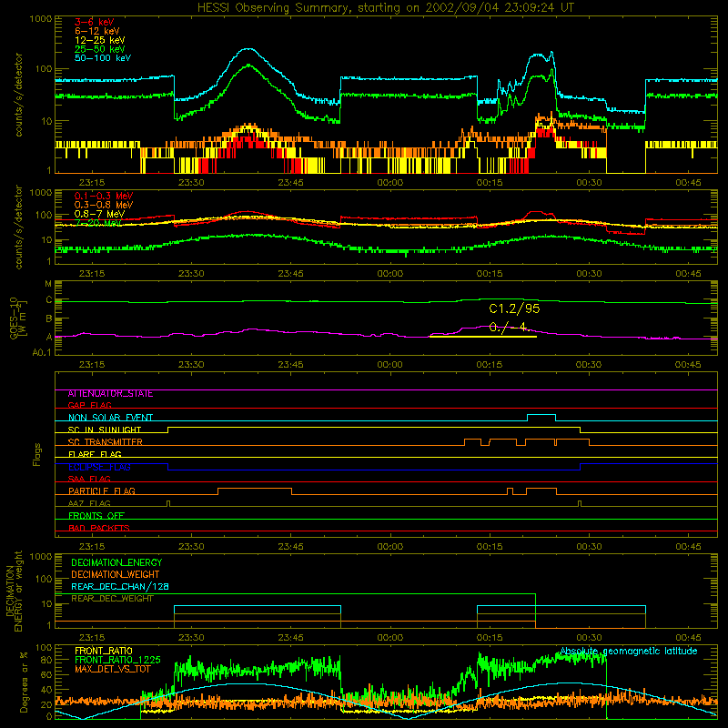Click the ECLIPSE_FLAG label

tap(99, 467)
